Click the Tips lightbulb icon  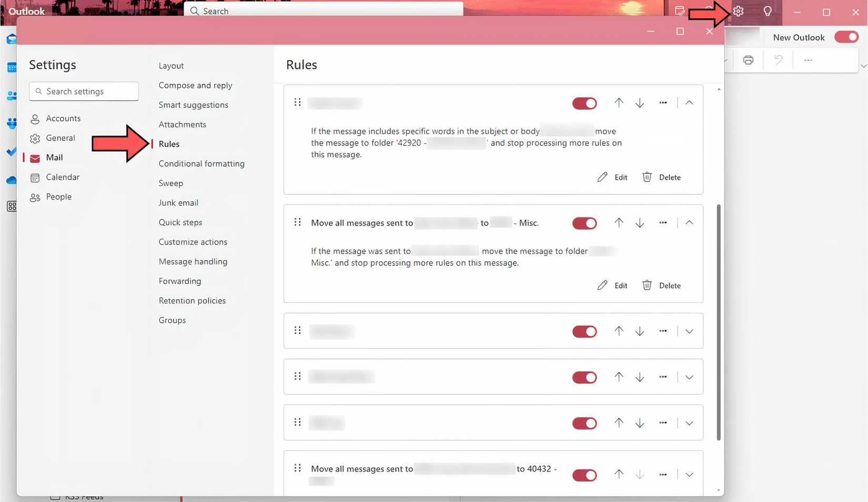coord(768,11)
